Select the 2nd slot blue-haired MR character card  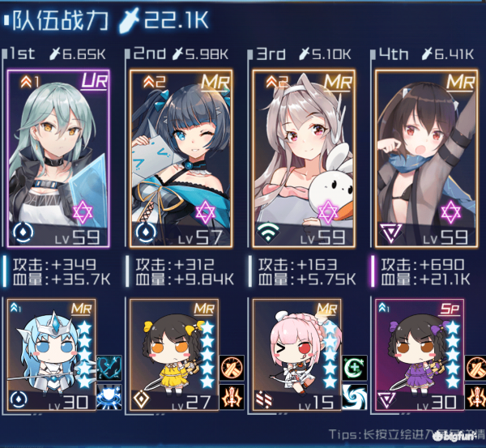coord(181,159)
